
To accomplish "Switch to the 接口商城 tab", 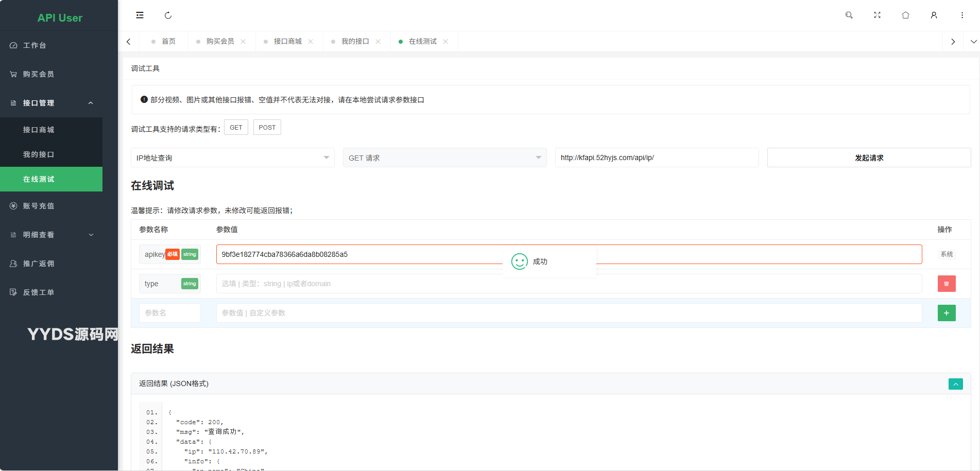I will [287, 42].
